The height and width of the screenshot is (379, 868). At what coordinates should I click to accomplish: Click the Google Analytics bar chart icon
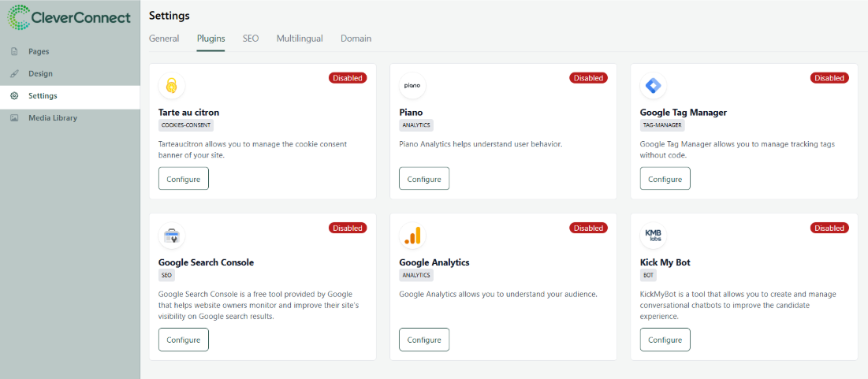click(x=412, y=236)
